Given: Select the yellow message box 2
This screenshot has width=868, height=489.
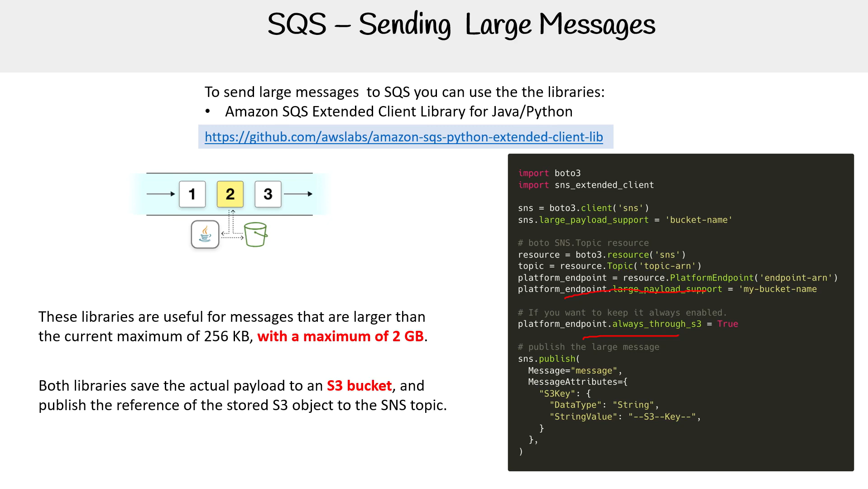Looking at the screenshot, I should [x=230, y=194].
